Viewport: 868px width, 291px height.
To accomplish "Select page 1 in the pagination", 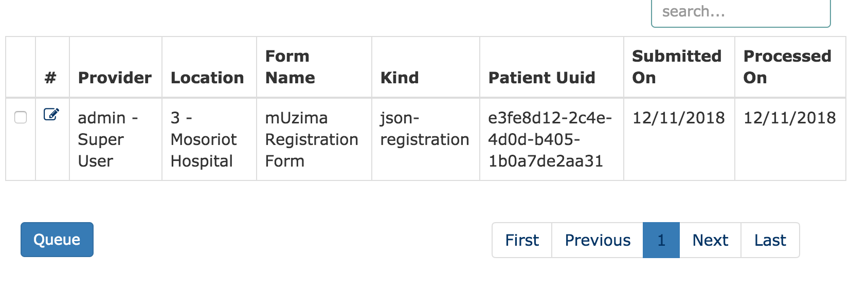I will coord(661,240).
